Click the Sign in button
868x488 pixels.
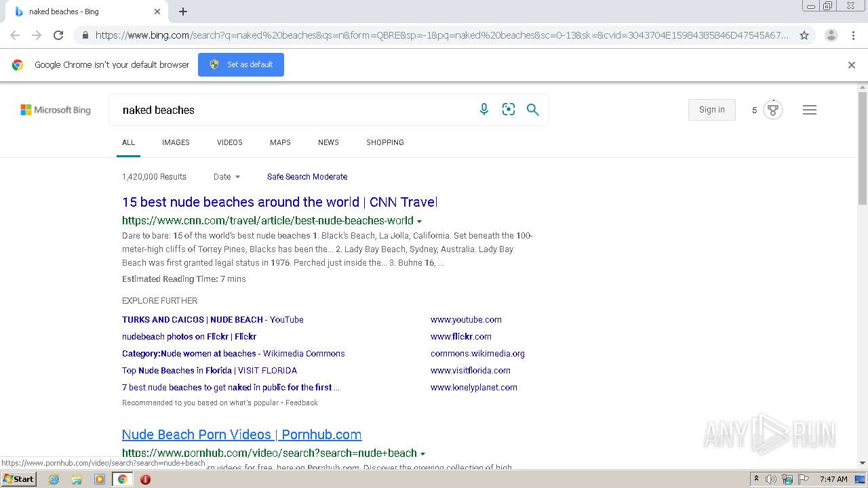712,110
